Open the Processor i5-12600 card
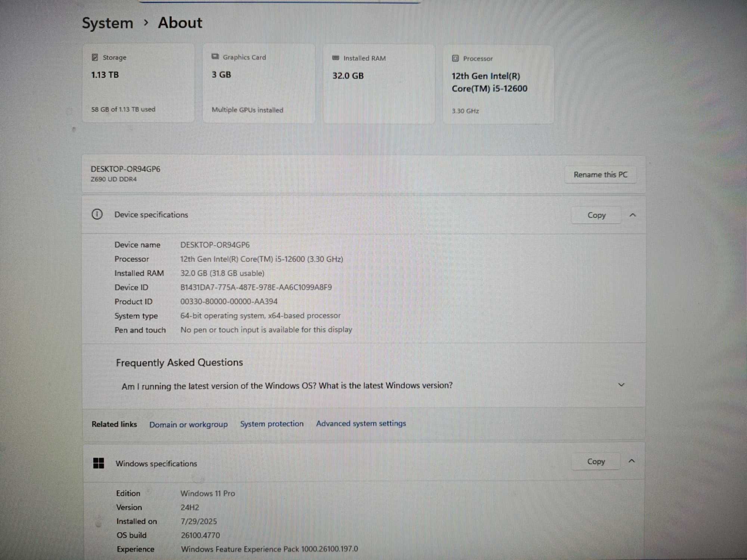The height and width of the screenshot is (560, 747). point(499,84)
